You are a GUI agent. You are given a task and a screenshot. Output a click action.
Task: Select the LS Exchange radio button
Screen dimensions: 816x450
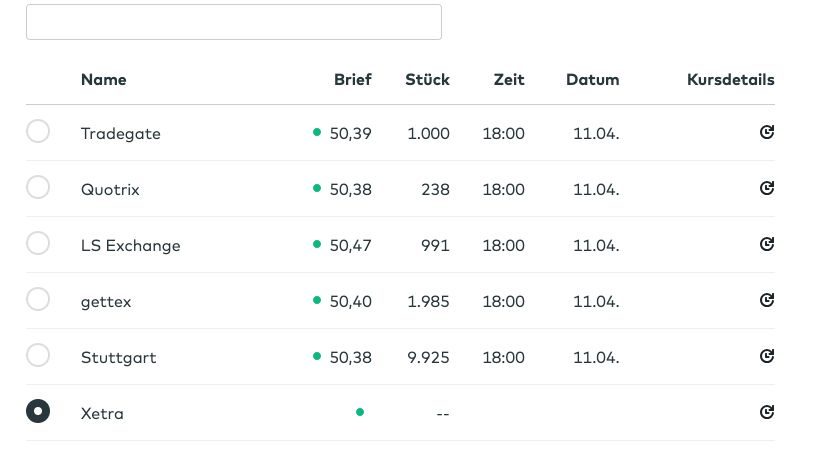38,243
